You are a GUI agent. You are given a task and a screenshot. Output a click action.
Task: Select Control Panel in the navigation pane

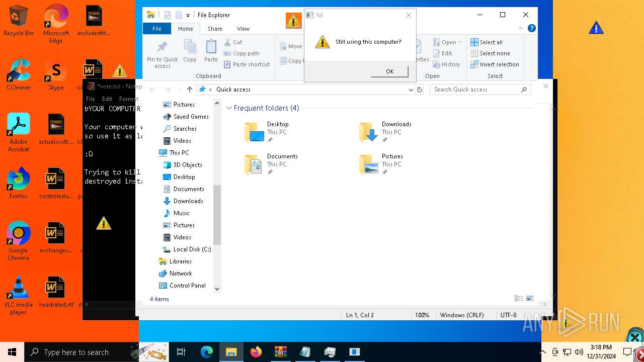(x=182, y=286)
